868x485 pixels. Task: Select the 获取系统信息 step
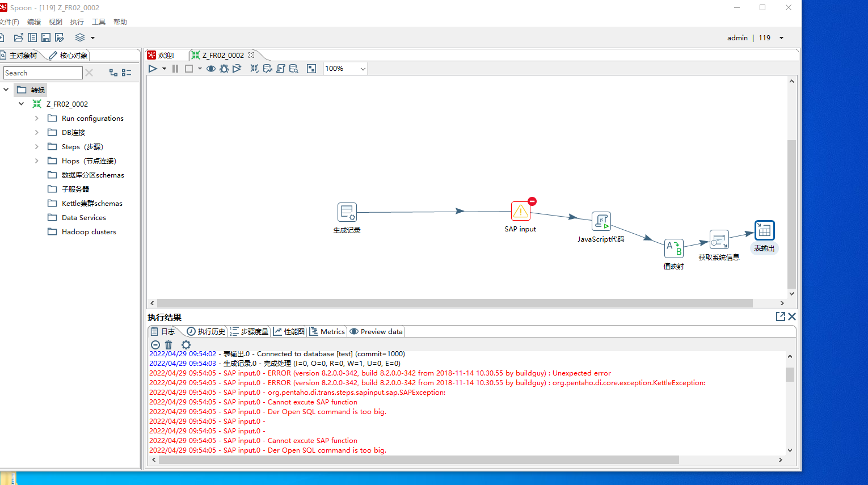point(719,239)
